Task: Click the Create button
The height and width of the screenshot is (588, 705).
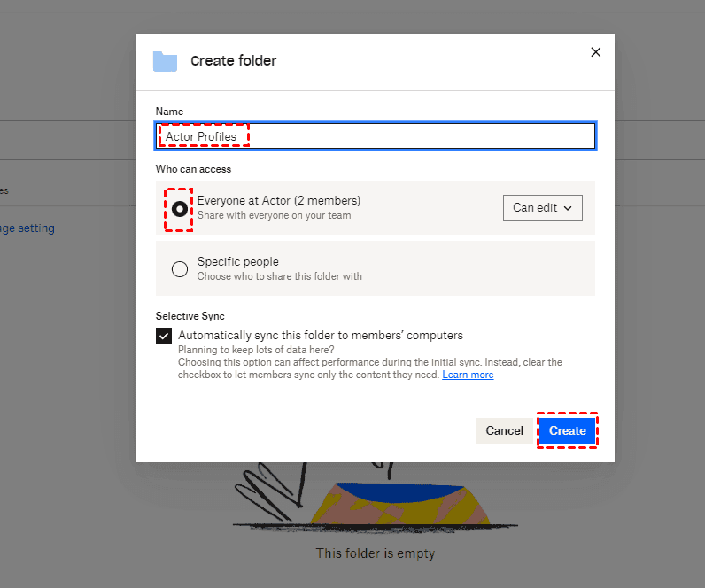Action: tap(567, 430)
